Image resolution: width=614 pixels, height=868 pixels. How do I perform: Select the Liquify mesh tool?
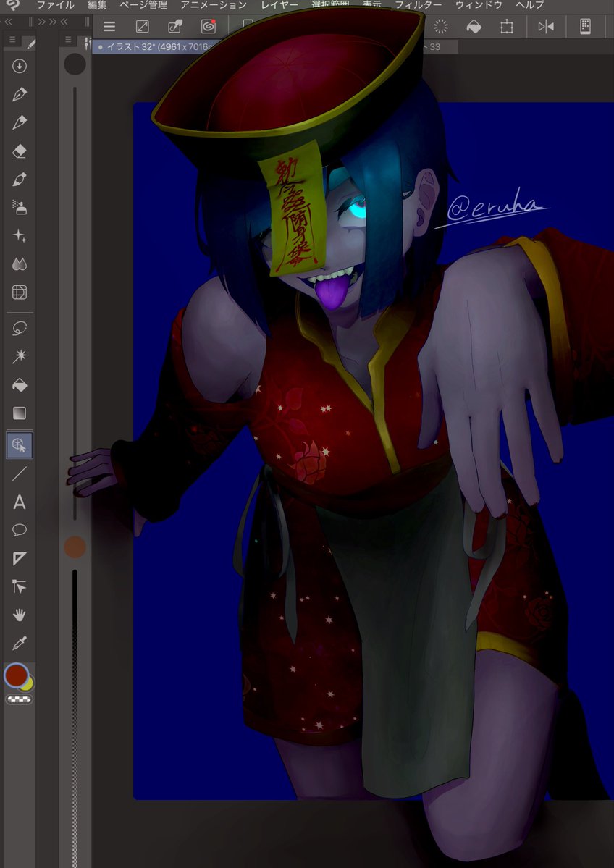click(x=20, y=292)
